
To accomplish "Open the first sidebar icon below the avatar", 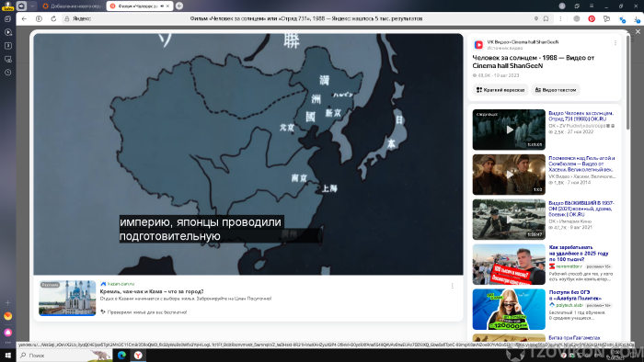I will click(x=7, y=19).
